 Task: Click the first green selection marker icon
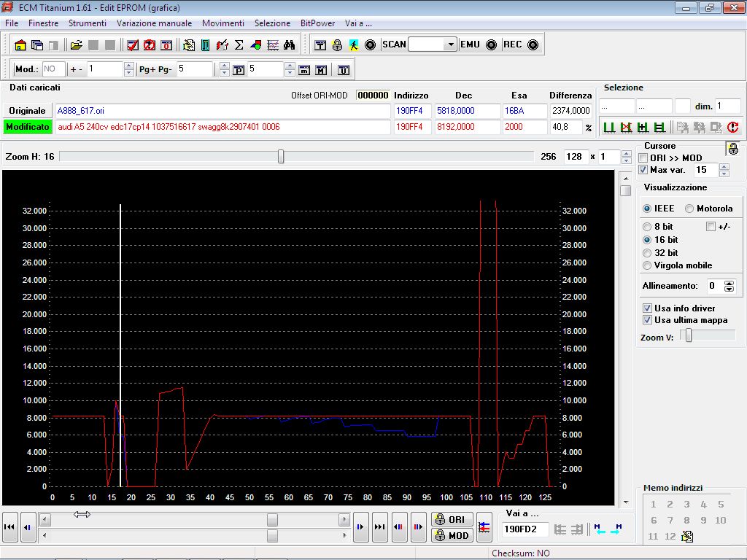[x=609, y=127]
